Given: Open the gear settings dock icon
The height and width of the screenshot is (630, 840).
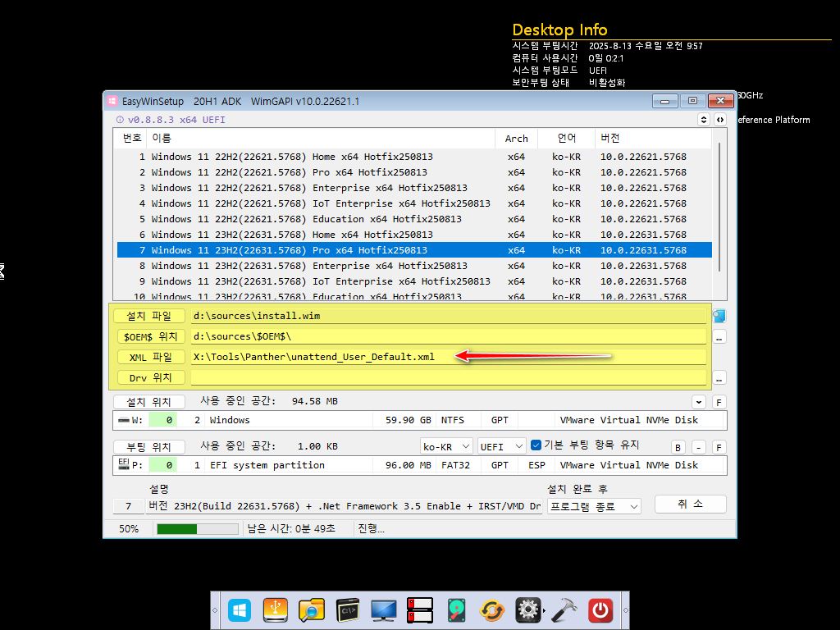Looking at the screenshot, I should pyautogui.click(x=528, y=610).
